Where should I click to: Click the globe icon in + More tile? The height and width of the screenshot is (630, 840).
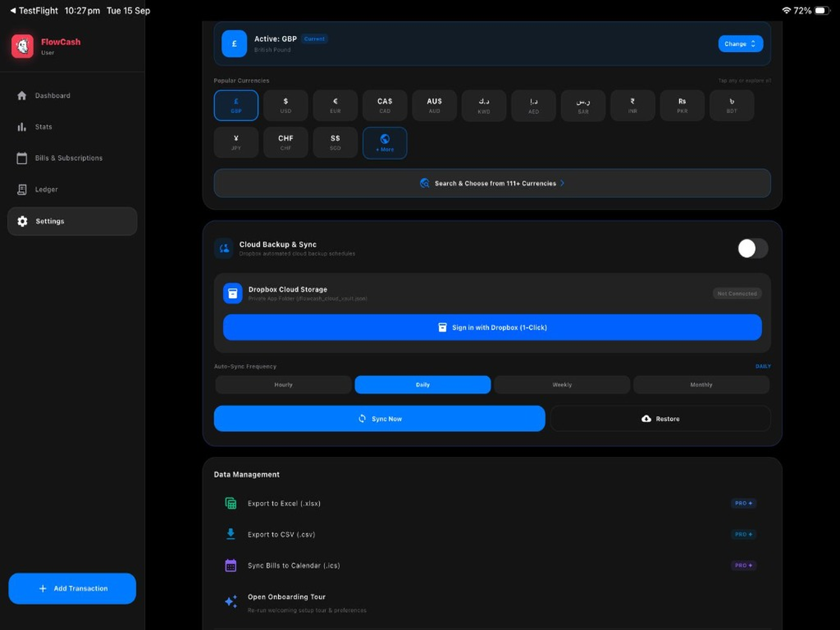(x=385, y=139)
